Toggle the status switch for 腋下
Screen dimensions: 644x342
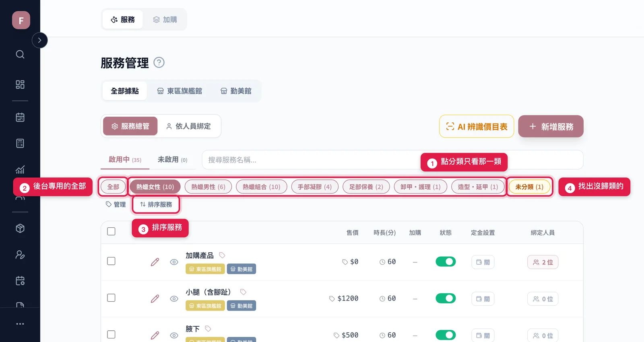(x=446, y=335)
